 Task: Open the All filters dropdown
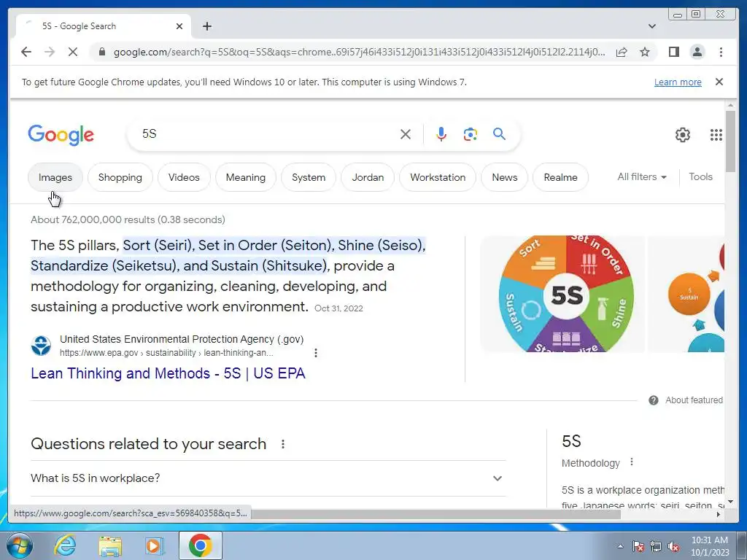click(642, 176)
